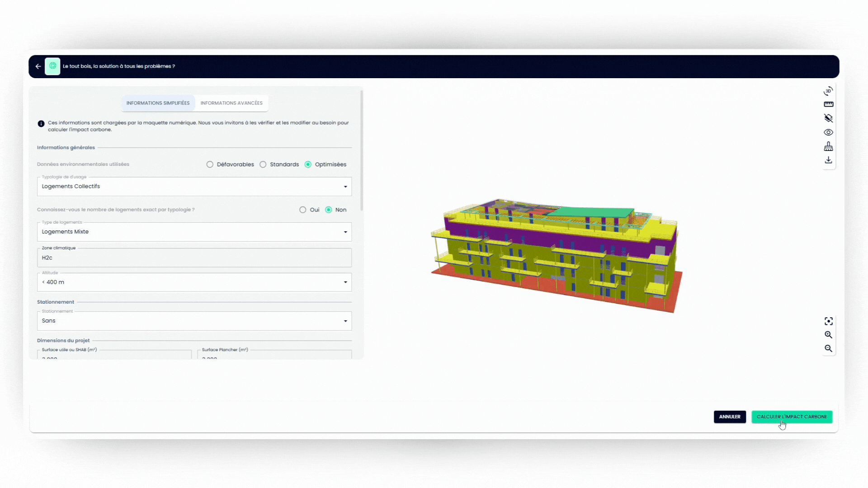
Task: Click the brush clean-up tool icon
Action: click(x=828, y=146)
